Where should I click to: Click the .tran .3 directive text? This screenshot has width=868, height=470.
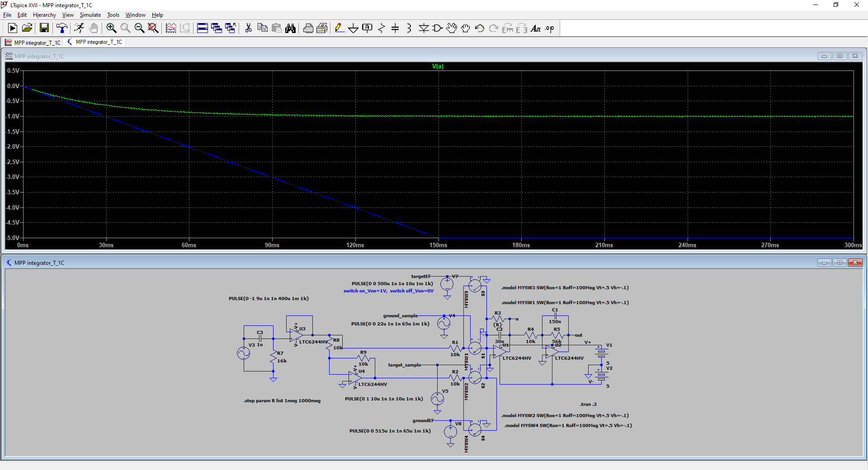pyautogui.click(x=588, y=404)
